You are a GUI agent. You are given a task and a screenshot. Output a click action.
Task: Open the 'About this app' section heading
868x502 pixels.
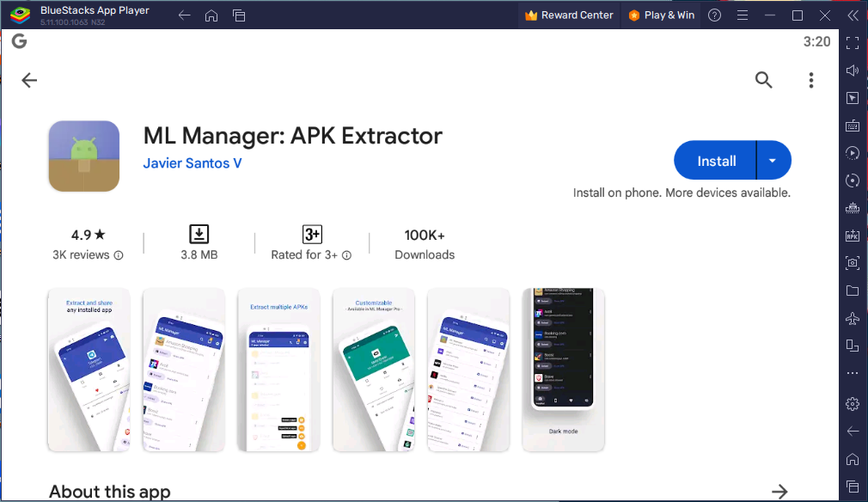point(110,492)
